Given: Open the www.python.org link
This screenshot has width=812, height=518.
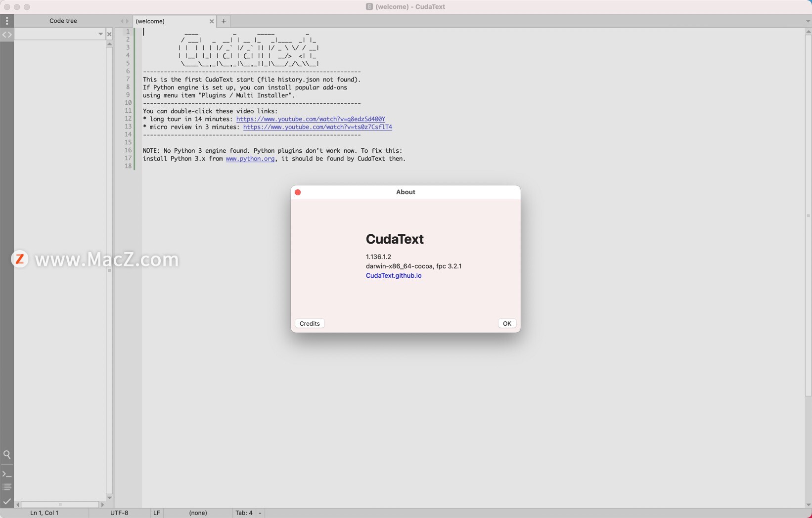Looking at the screenshot, I should (250, 159).
